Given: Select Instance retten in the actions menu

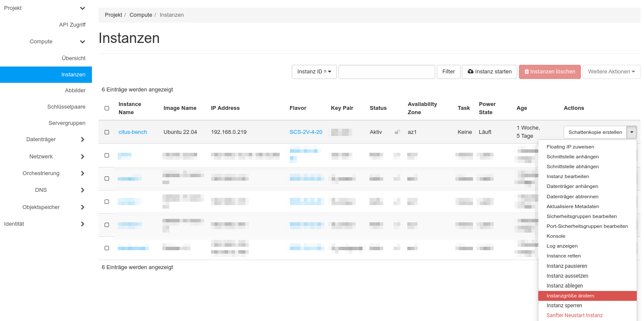Looking at the screenshot, I should 587,256.
